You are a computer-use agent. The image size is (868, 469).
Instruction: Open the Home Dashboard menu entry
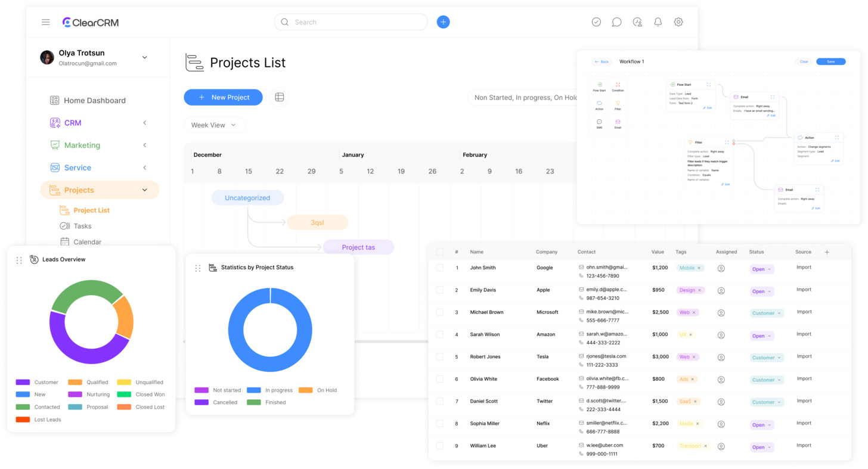click(x=94, y=100)
